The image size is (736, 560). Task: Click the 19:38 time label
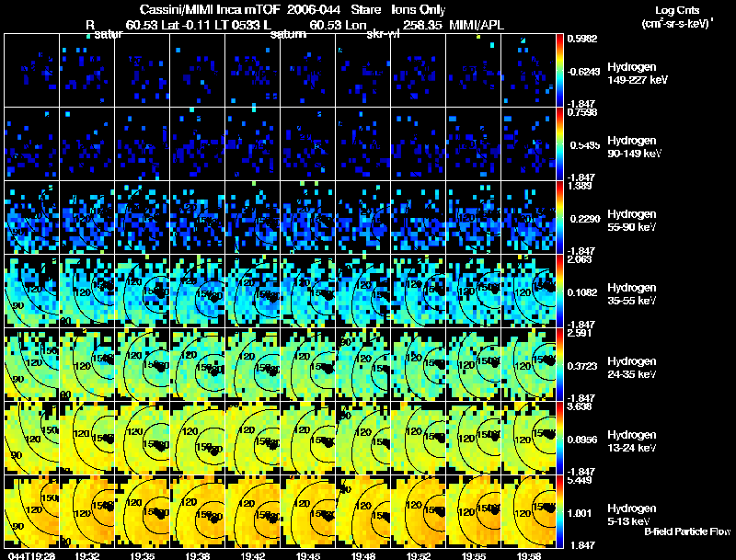tap(197, 555)
